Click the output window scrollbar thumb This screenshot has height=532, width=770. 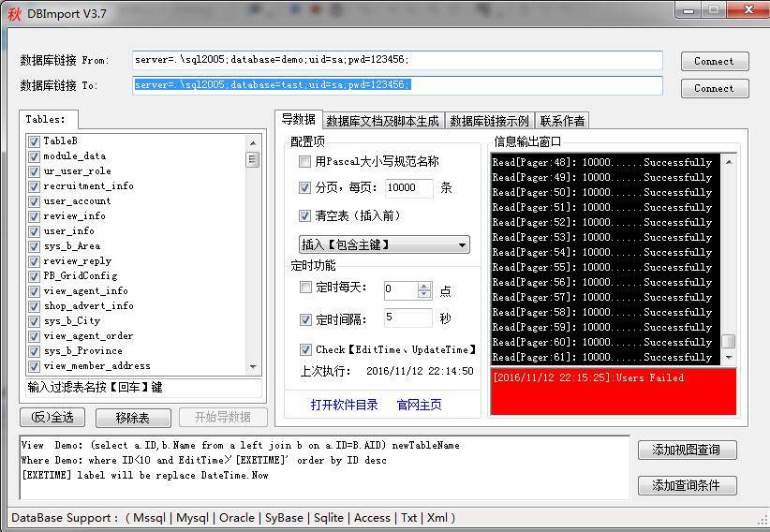point(729,341)
